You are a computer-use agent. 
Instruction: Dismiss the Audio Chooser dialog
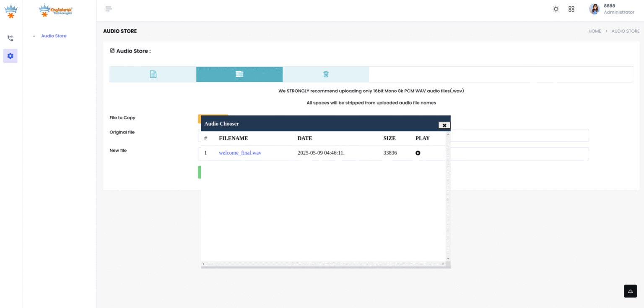click(444, 125)
